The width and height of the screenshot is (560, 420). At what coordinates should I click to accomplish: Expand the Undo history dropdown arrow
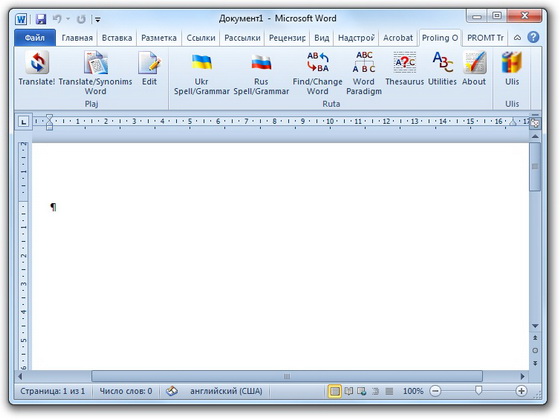[68, 19]
